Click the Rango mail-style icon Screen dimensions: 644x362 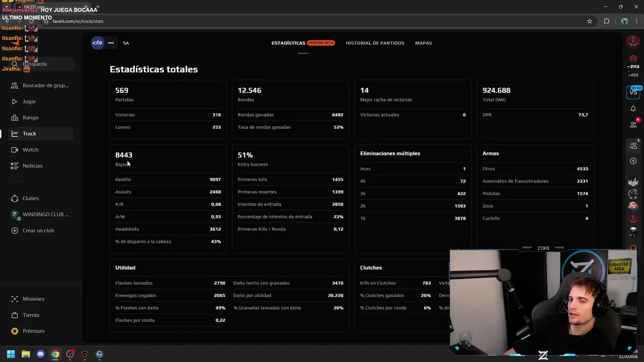(x=15, y=118)
